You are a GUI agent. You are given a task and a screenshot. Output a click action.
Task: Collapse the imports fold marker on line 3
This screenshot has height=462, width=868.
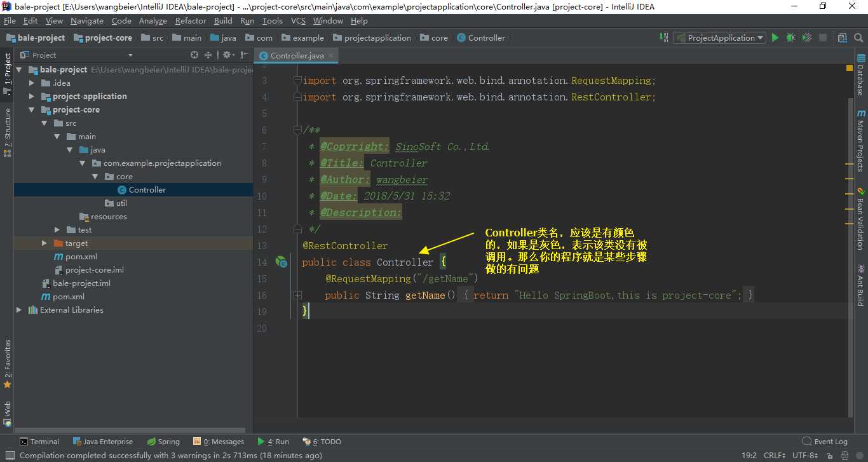pyautogui.click(x=297, y=80)
